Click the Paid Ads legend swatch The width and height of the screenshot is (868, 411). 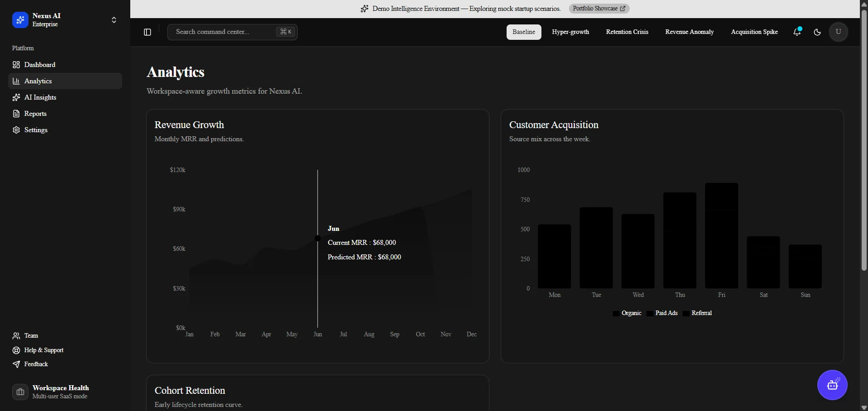(650, 313)
